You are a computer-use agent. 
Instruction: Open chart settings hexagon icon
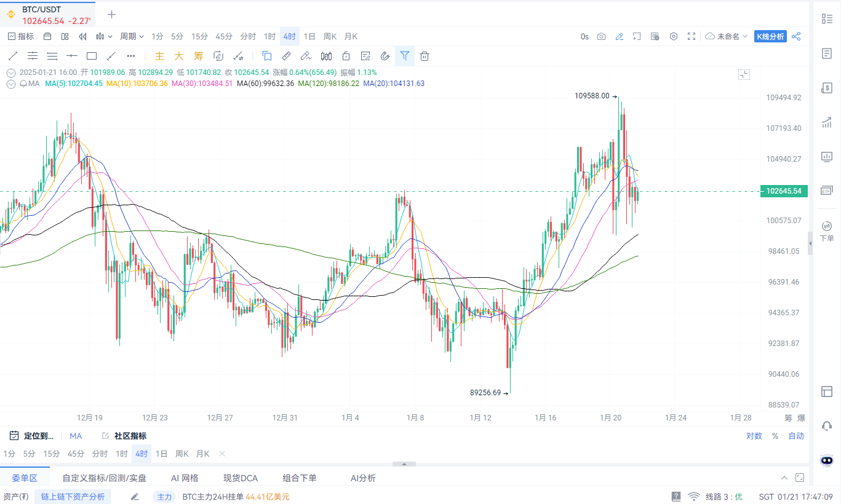coord(674,37)
